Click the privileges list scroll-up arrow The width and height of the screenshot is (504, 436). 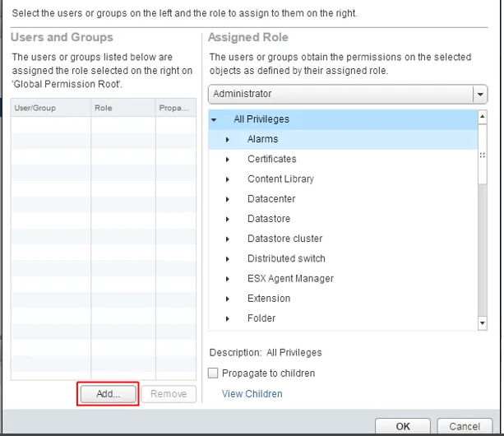(x=482, y=117)
